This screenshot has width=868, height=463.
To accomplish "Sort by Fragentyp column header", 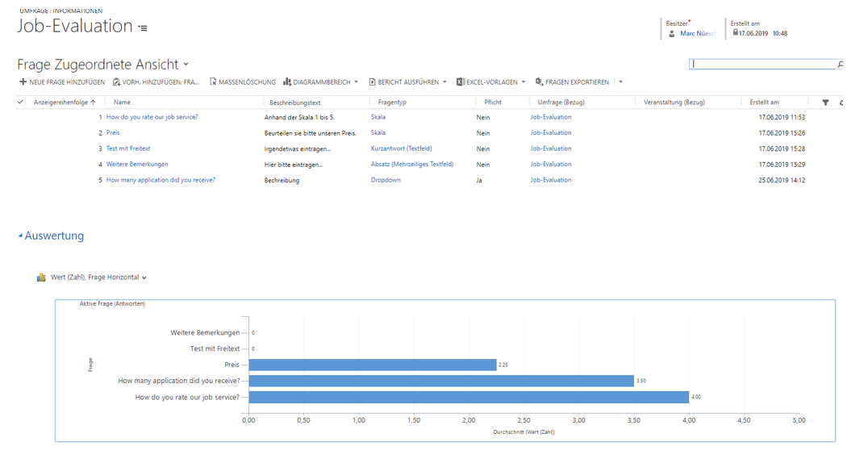I will pos(392,102).
